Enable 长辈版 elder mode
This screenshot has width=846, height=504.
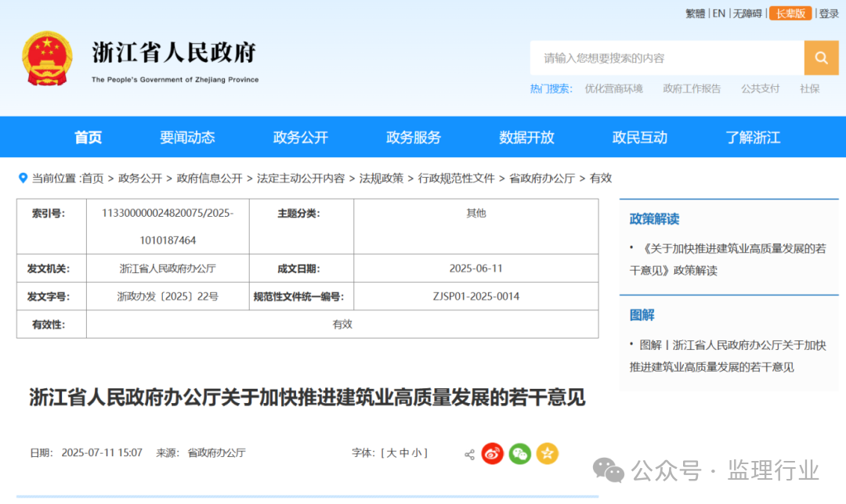pos(790,13)
